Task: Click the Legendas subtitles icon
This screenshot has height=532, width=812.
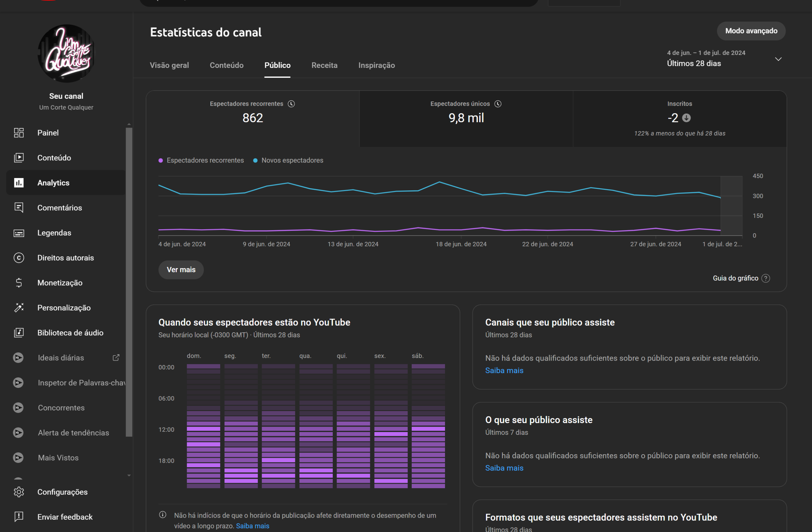Action: 19,233
